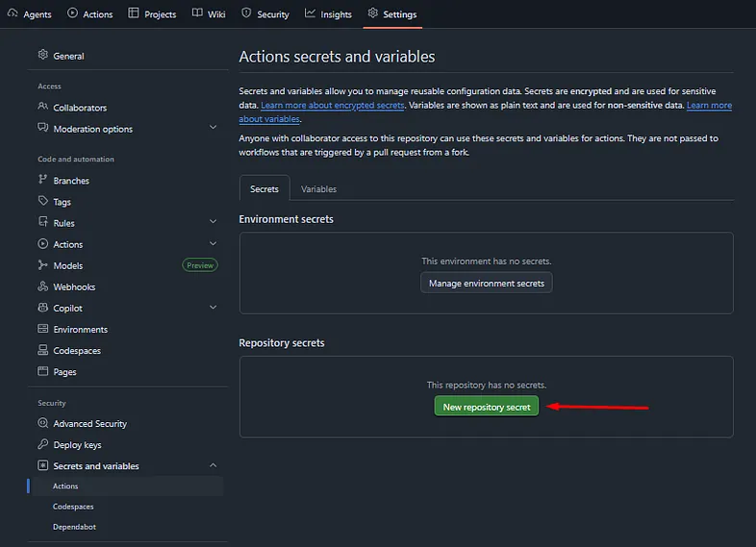Viewport: 756px width, 547px height.
Task: Open the Settings tab in repository navigation
Action: [392, 14]
